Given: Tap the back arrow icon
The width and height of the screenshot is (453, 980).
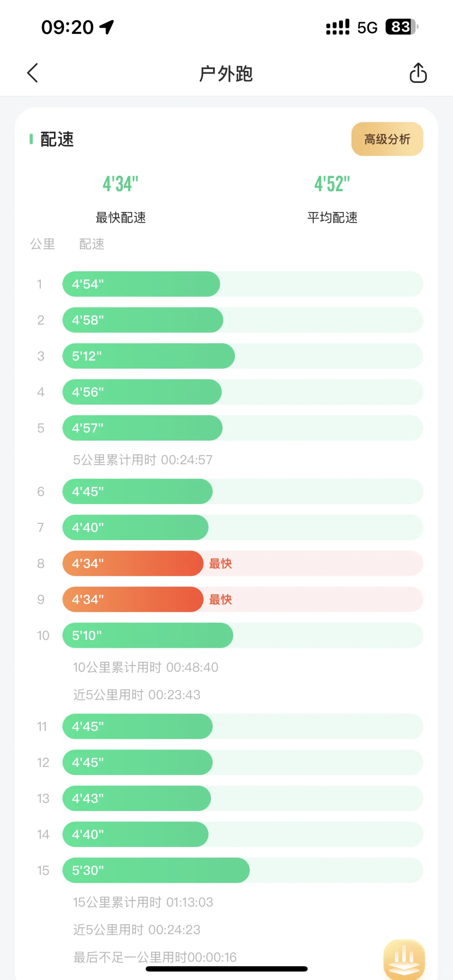Looking at the screenshot, I should [33, 73].
